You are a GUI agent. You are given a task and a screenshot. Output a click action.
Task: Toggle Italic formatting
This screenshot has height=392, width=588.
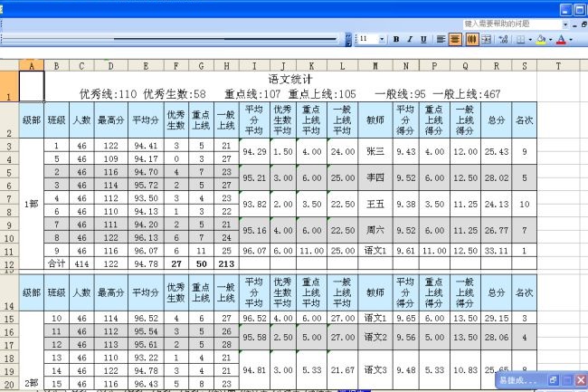[x=410, y=39]
